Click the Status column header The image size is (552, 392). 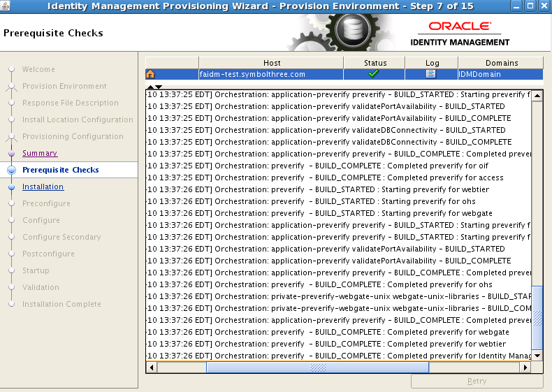click(375, 63)
